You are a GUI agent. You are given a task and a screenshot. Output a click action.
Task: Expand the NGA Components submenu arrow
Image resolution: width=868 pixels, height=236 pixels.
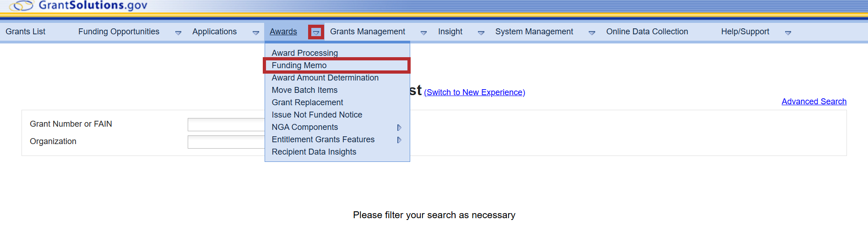[x=399, y=128]
